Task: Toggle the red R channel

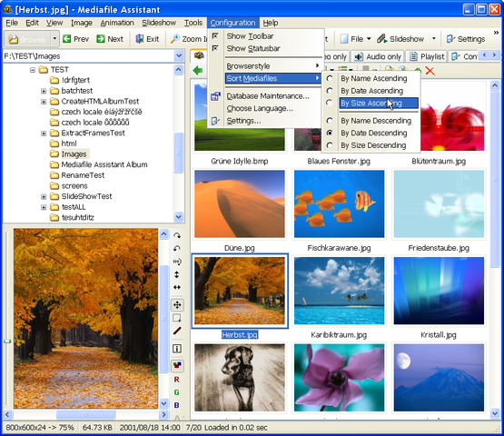Action: point(177,380)
